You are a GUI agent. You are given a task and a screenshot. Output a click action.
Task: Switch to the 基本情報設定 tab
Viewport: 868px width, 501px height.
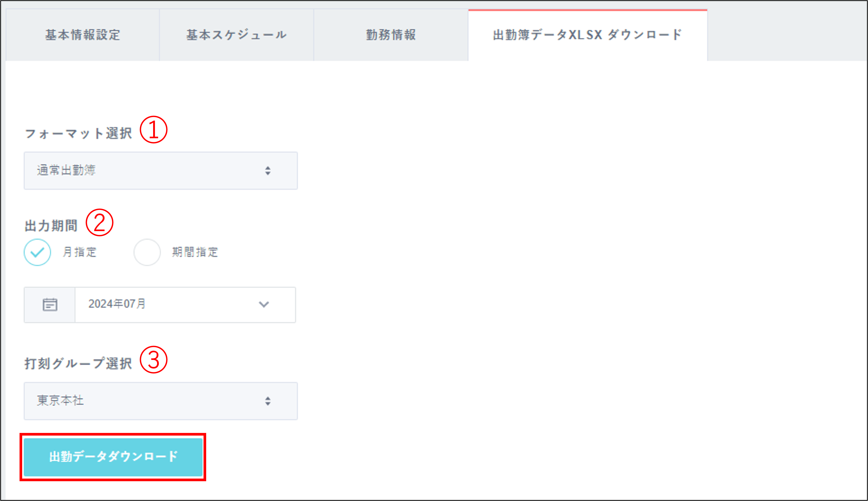coord(83,35)
